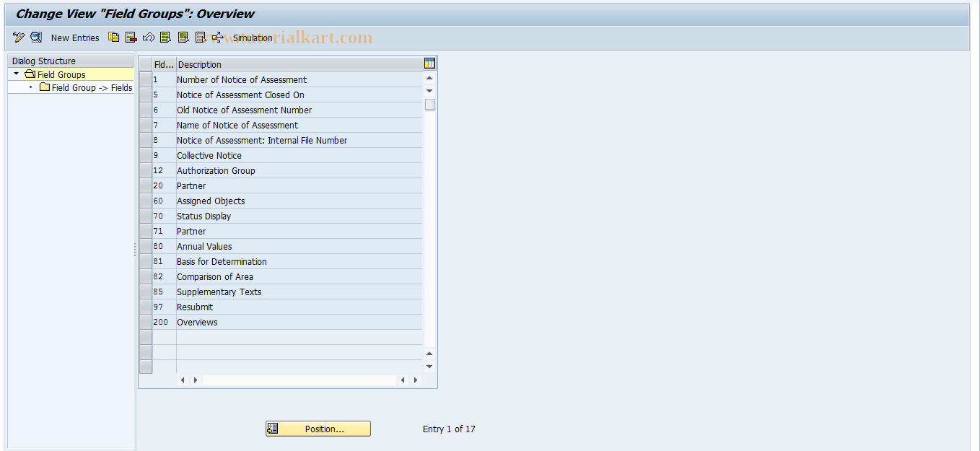
Task: Click the 'Resubmit' cell
Action: 299,307
